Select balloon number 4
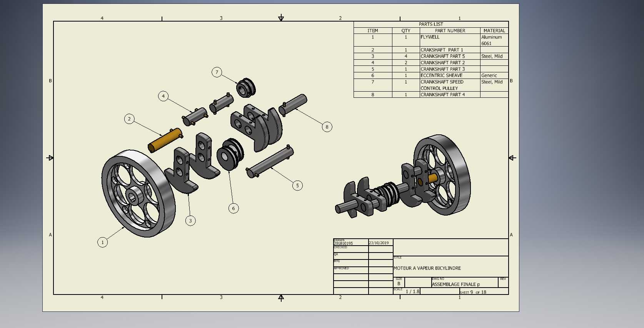Image resolution: width=644 pixels, height=328 pixels. tap(163, 96)
